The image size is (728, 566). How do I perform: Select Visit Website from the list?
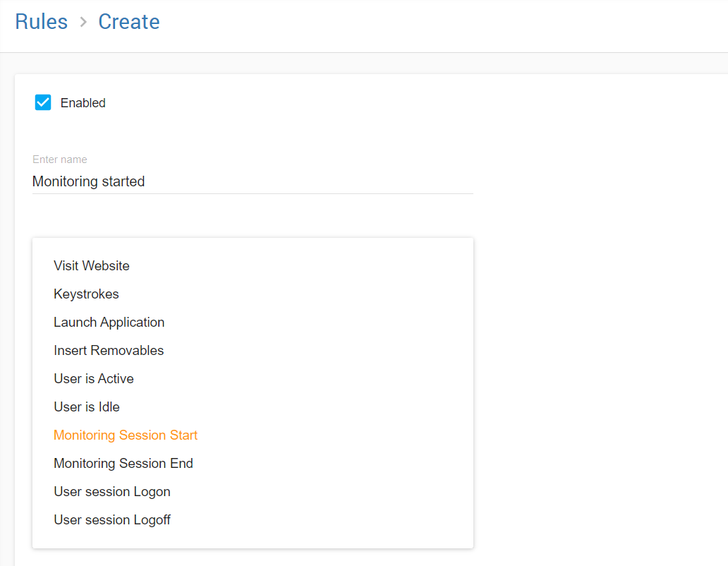(92, 266)
